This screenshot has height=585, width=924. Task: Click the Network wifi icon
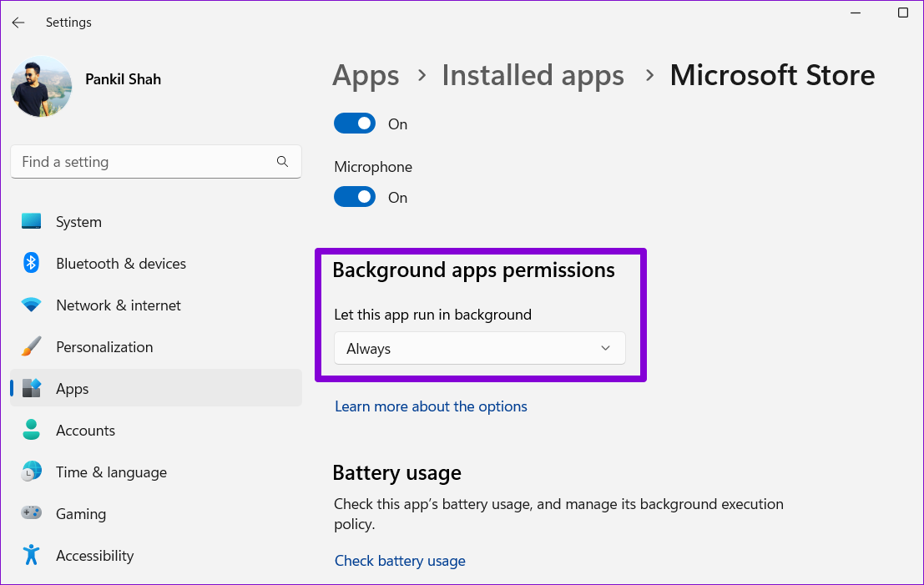click(x=31, y=305)
